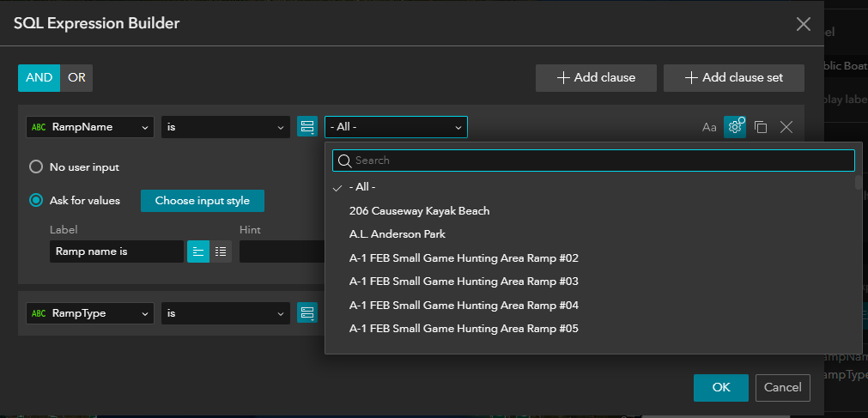
Task: Choose '206 Causeway Kayak Beach' from the list
Action: click(x=419, y=210)
